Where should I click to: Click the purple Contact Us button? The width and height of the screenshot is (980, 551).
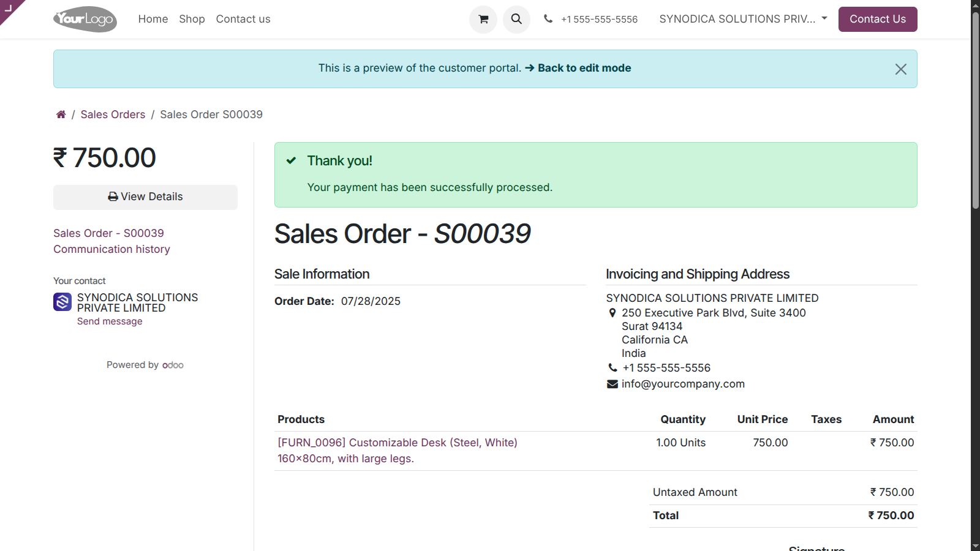[877, 19]
